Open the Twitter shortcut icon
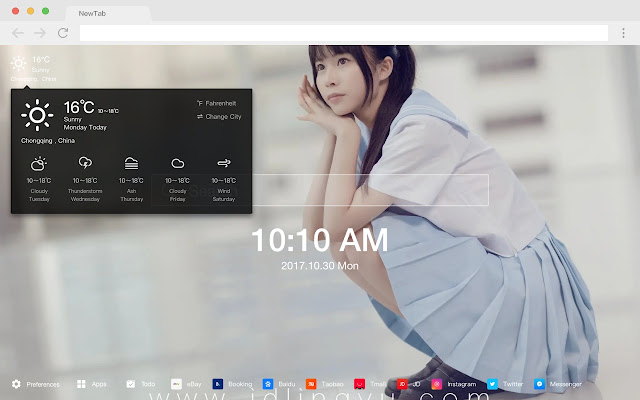 [x=492, y=384]
